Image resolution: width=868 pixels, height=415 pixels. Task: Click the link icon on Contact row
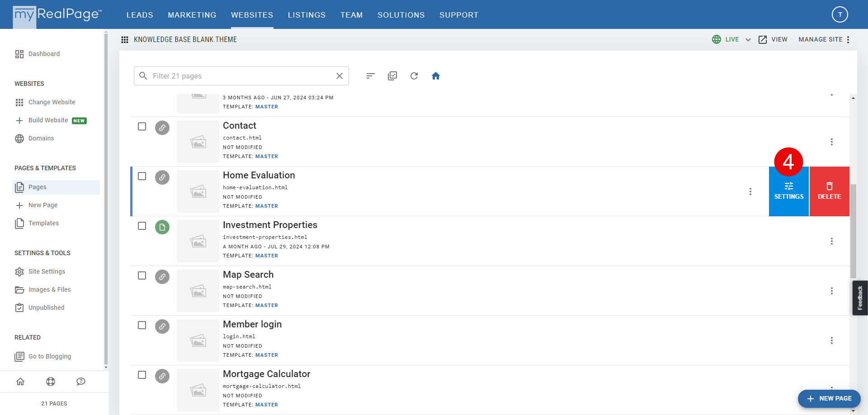(x=162, y=128)
